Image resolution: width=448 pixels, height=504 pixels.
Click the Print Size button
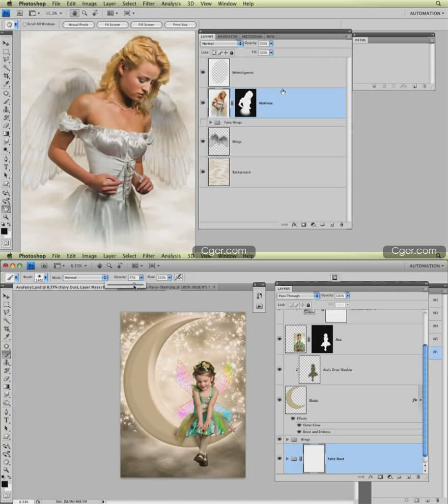(181, 24)
